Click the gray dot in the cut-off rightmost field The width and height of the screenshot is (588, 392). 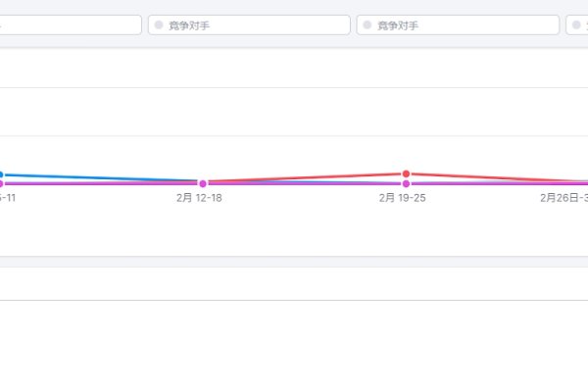coord(576,25)
